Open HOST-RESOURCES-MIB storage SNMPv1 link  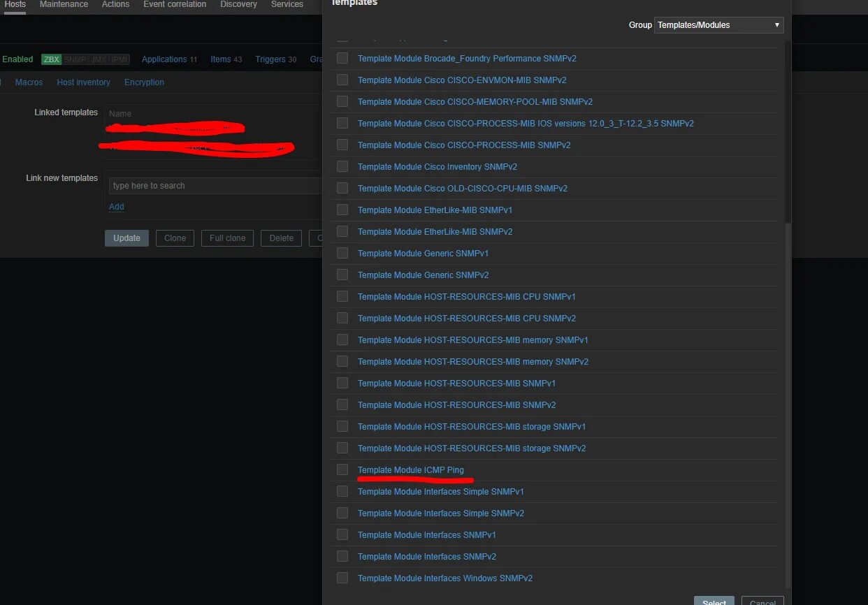pos(472,427)
